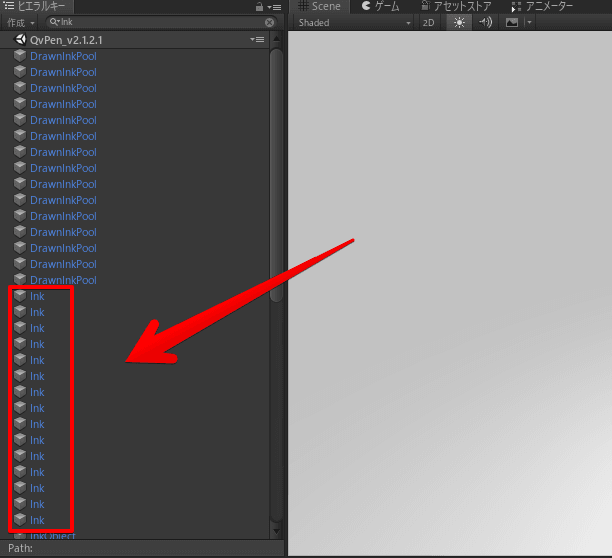Screen dimensions: 612x558
Task: Click the hierarchy panel lock icon
Action: (x=258, y=7)
